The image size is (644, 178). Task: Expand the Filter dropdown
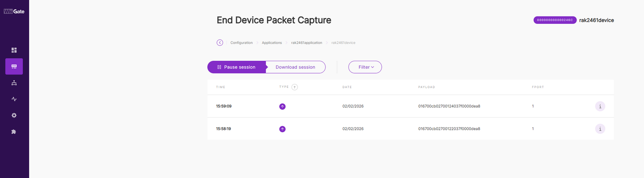[x=365, y=67]
